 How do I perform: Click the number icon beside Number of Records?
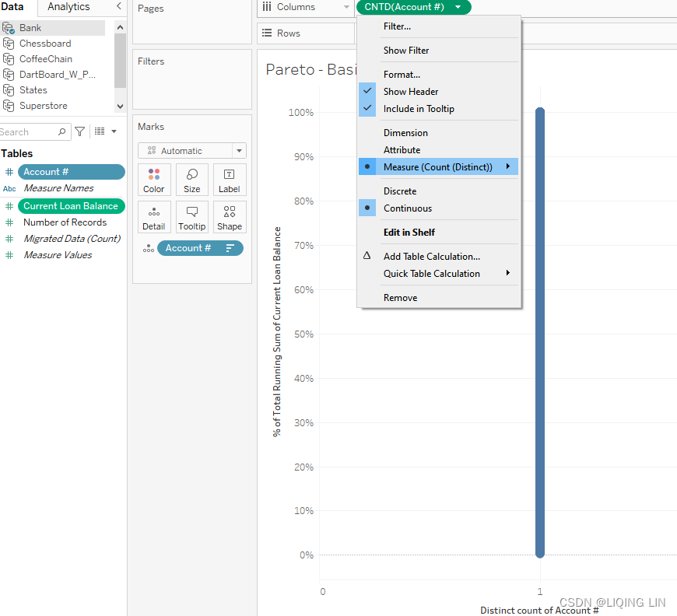(x=9, y=222)
